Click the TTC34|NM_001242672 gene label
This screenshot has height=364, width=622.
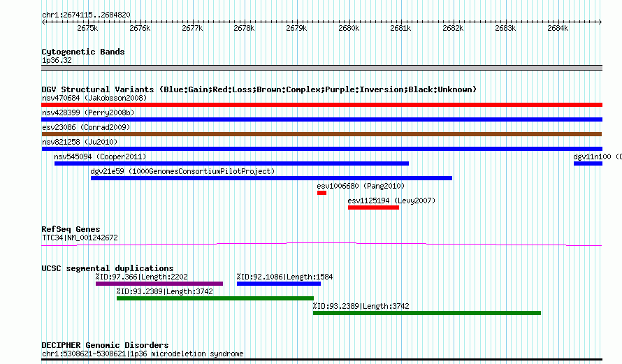(x=80, y=238)
